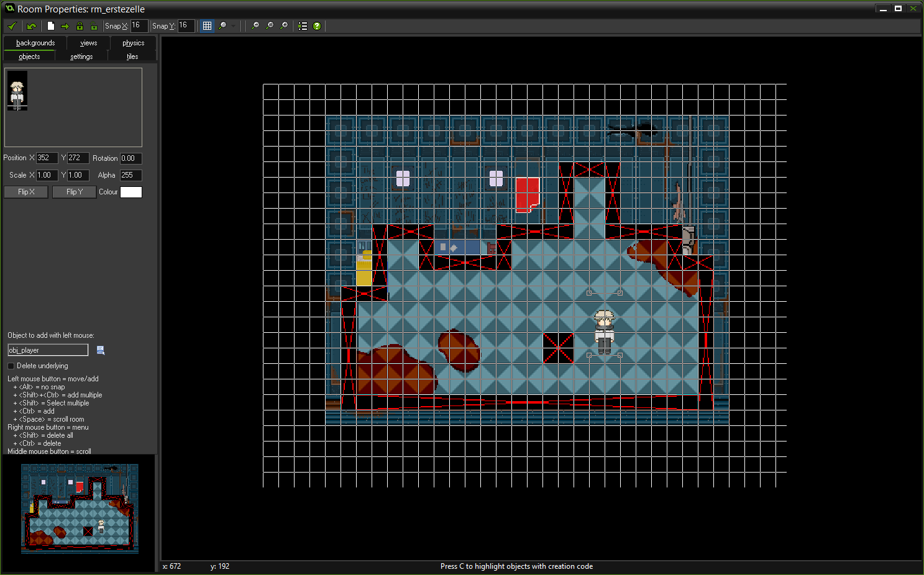This screenshot has height=575, width=924.
Task: Click the white Colour swatch
Action: coord(131,192)
